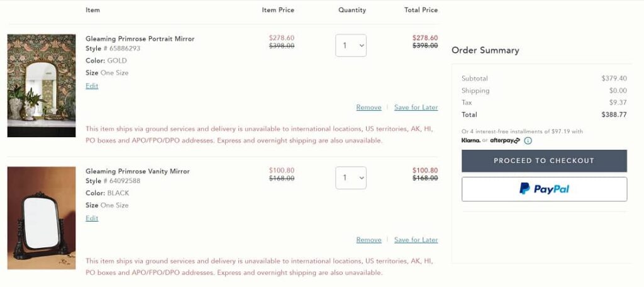This screenshot has width=644, height=287.
Task: Save the Vanity Mirror for later
Action: click(x=416, y=240)
